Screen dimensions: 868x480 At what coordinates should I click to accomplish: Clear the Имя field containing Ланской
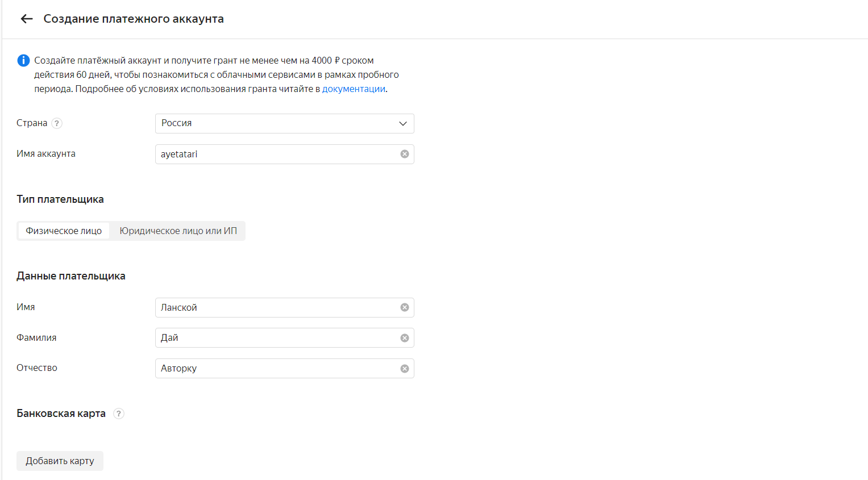(404, 307)
